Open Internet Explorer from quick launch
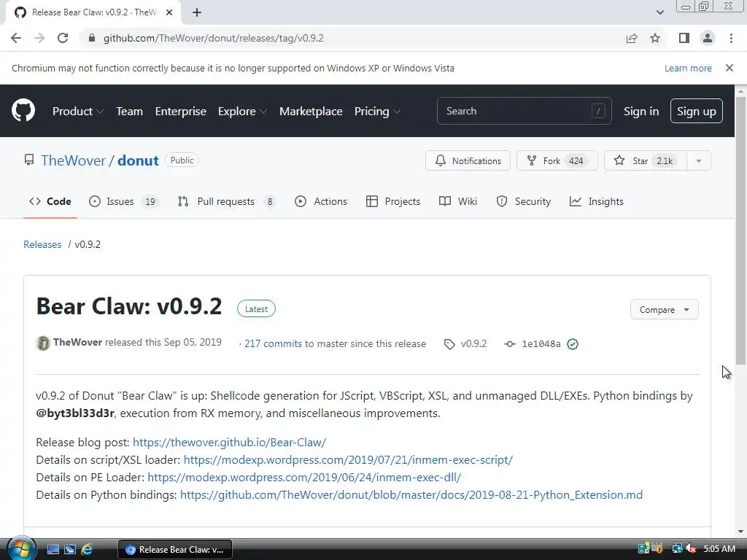747x560 pixels. 87,550
